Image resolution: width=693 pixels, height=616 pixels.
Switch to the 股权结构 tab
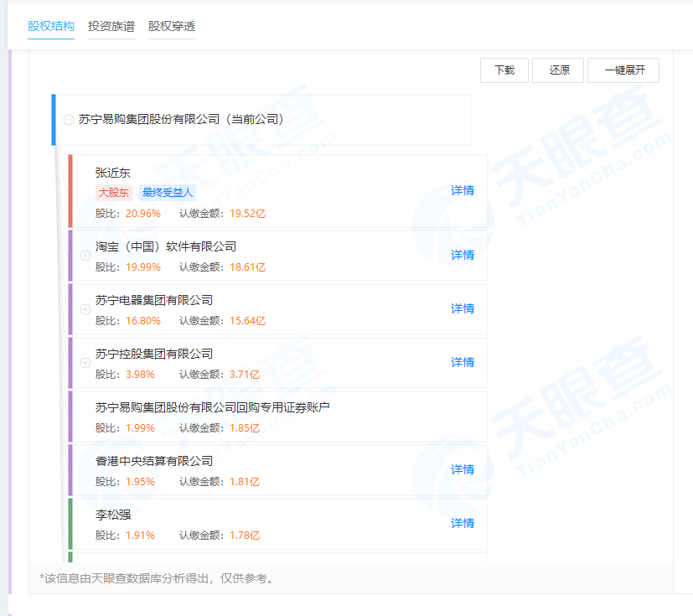pyautogui.click(x=51, y=26)
